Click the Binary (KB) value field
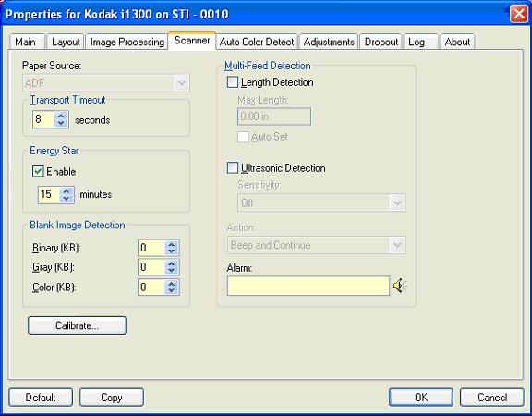The image size is (532, 416). pos(151,249)
